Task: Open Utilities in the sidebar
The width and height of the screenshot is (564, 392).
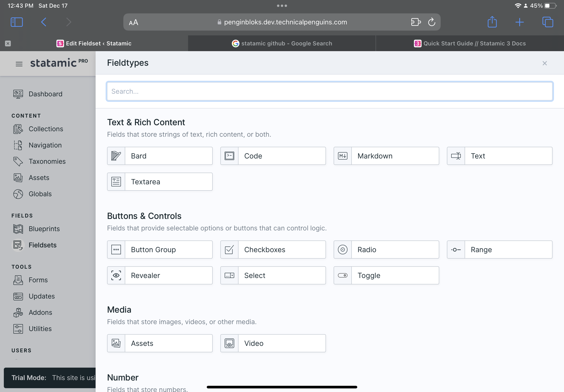Action: tap(33, 329)
